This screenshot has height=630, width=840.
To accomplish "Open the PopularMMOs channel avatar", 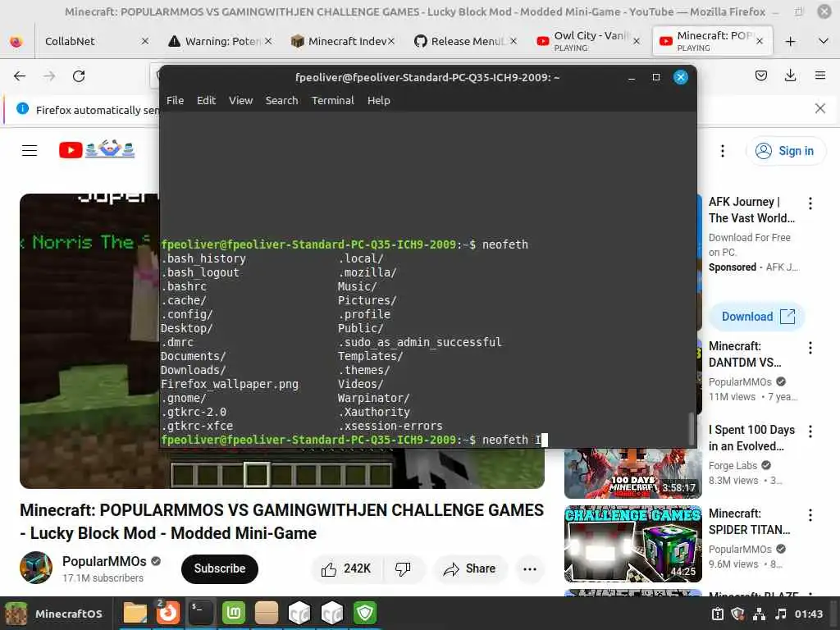I will [36, 568].
